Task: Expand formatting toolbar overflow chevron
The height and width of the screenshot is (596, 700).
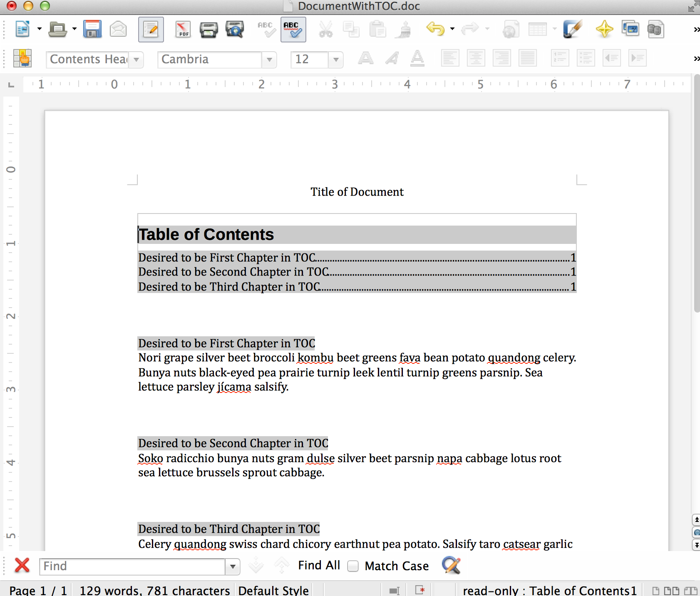Action: point(696,58)
